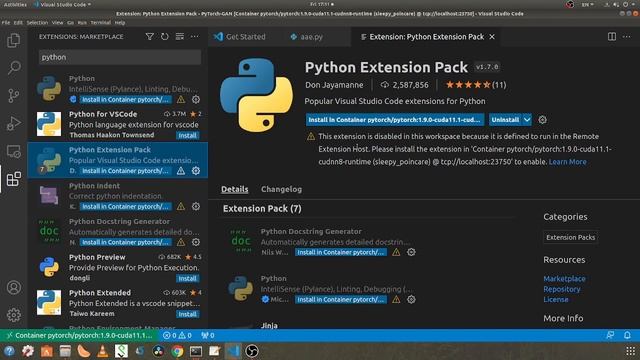This screenshot has width=640, height=360.
Task: Switch to the Changelog tab
Action: click(x=281, y=189)
